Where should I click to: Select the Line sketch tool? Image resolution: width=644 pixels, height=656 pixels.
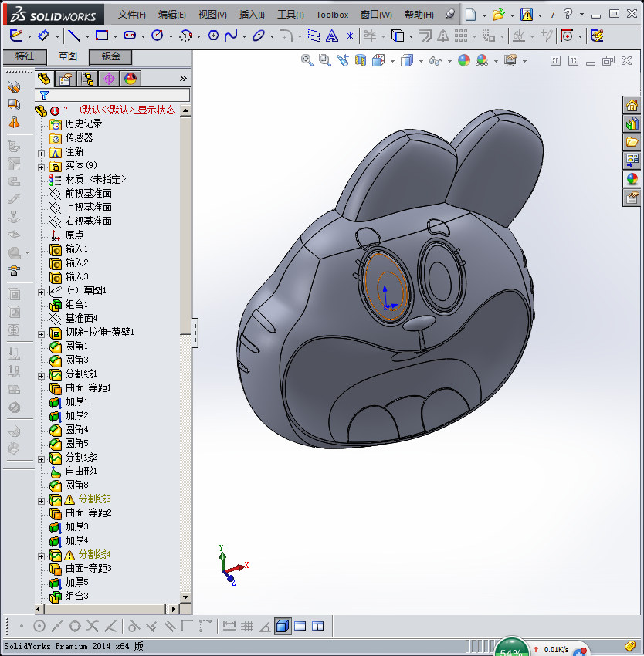73,36
